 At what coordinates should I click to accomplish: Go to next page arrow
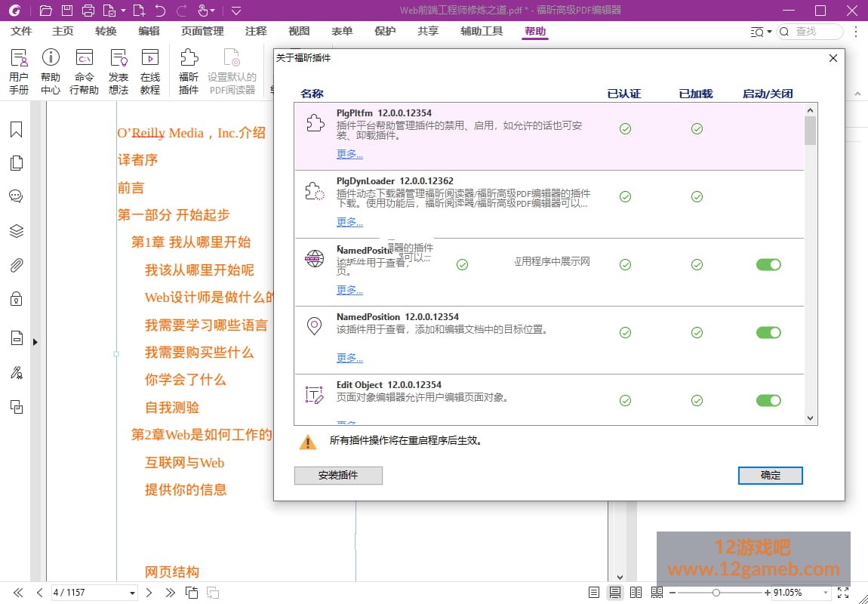[x=149, y=593]
